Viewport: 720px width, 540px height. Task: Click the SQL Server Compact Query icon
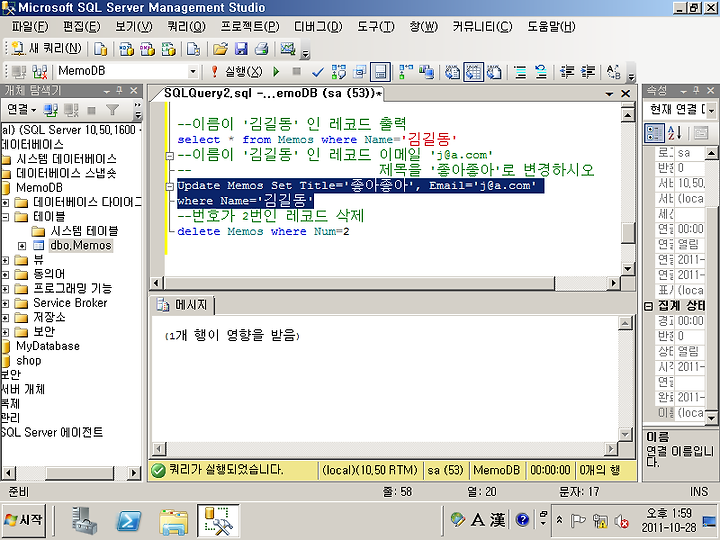(x=193, y=49)
